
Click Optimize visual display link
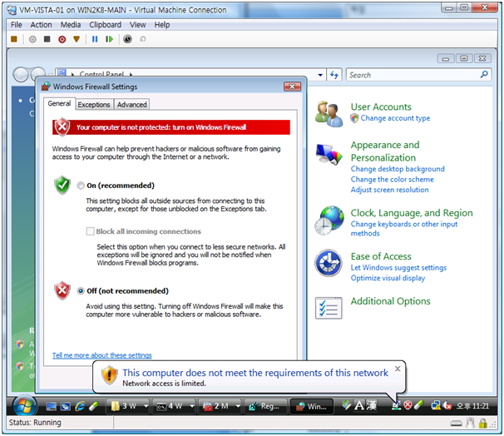point(388,278)
